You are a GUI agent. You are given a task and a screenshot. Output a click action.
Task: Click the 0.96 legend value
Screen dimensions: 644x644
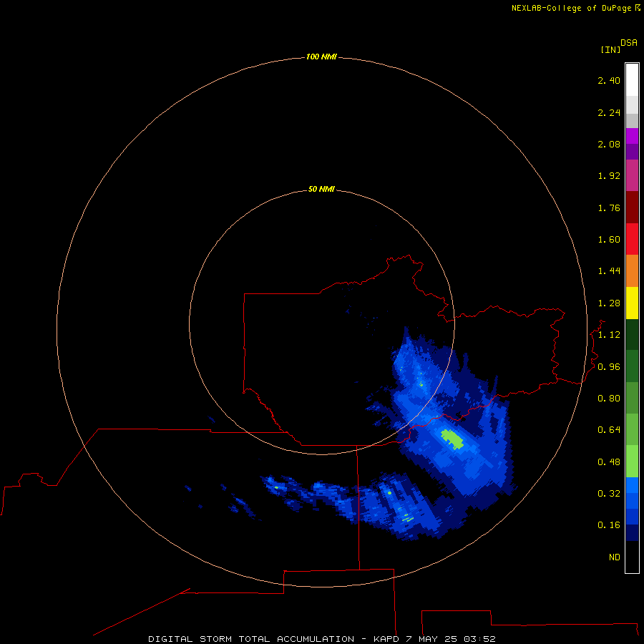pos(609,367)
